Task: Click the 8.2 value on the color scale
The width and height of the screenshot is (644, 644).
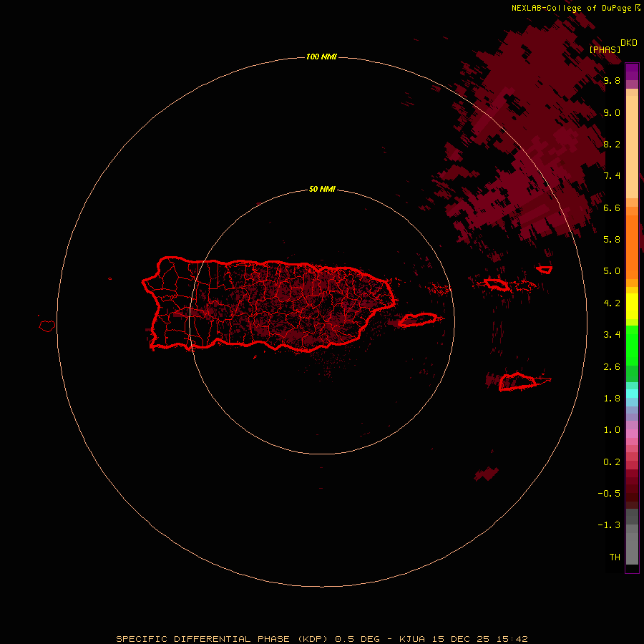Action: (x=612, y=144)
